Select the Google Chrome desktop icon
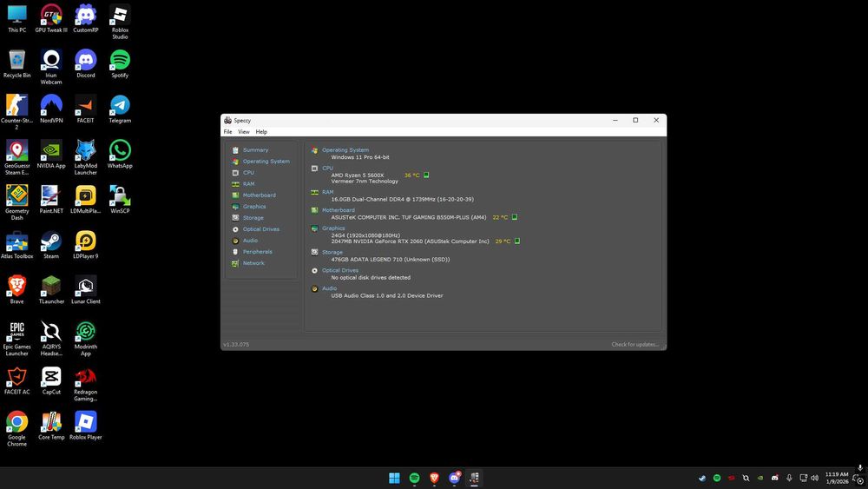This screenshot has width=868, height=489. point(16,429)
